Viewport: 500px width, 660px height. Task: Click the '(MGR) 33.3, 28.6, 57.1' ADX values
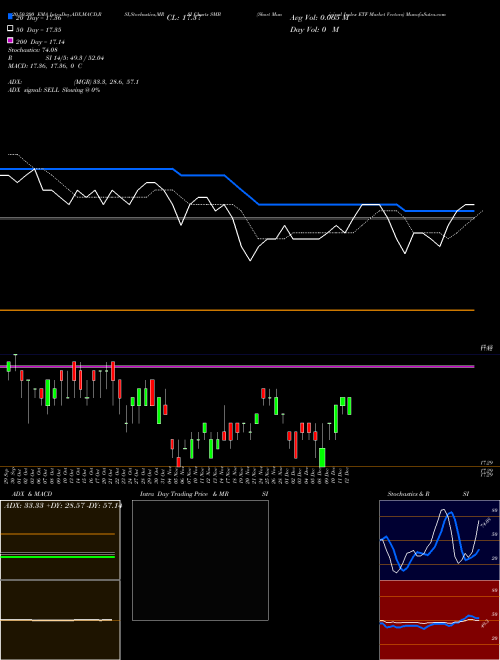pos(106,82)
